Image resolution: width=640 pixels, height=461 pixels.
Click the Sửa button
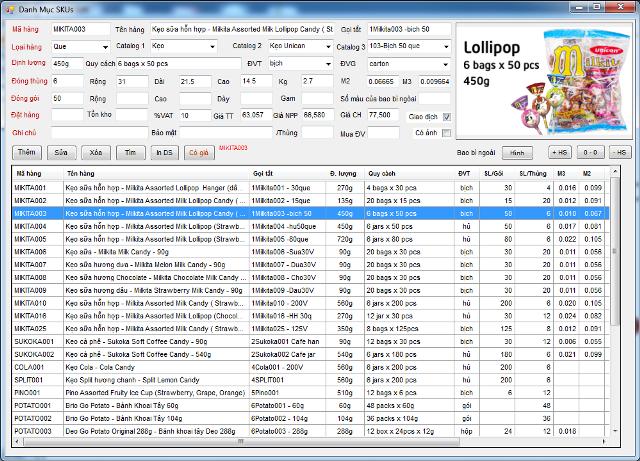pyautogui.click(x=61, y=152)
